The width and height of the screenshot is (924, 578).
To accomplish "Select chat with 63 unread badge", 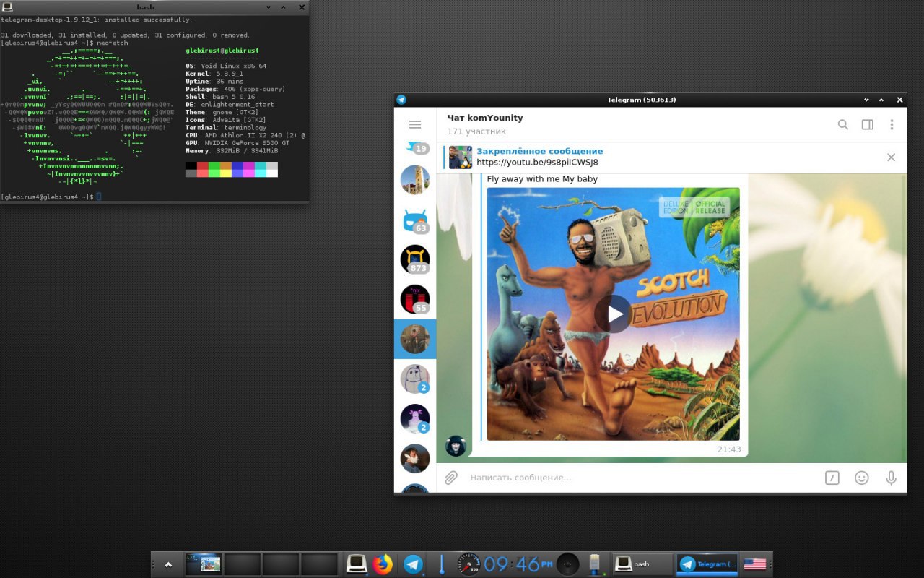I will [415, 220].
